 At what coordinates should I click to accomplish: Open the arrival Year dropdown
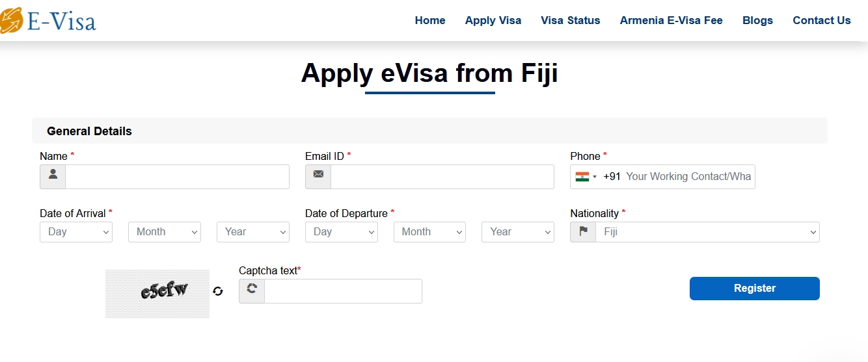click(x=253, y=232)
